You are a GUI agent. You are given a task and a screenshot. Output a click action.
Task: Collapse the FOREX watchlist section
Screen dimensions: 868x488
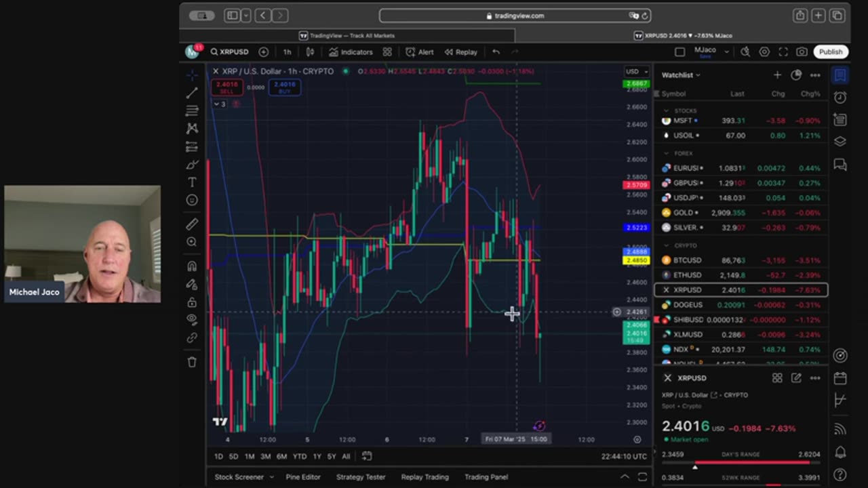pyautogui.click(x=667, y=154)
